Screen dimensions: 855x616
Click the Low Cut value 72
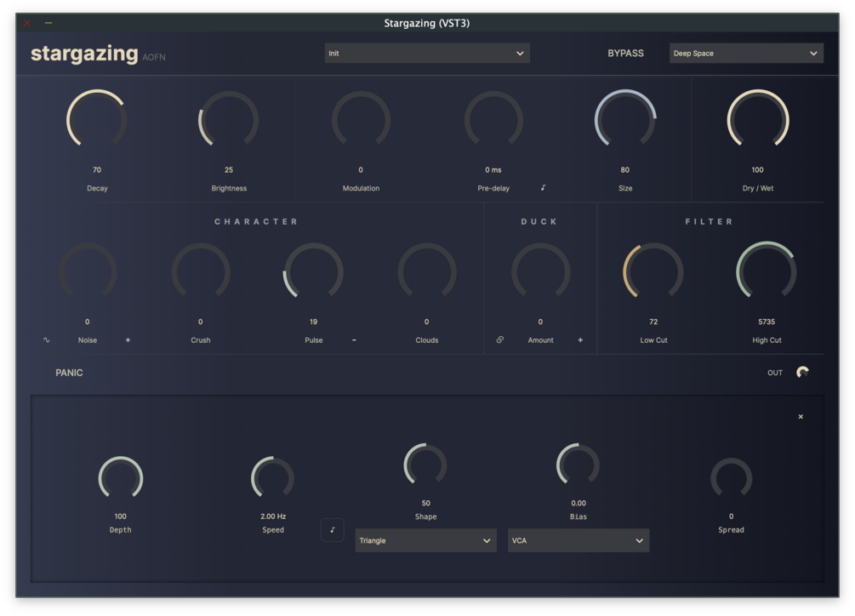pos(653,322)
